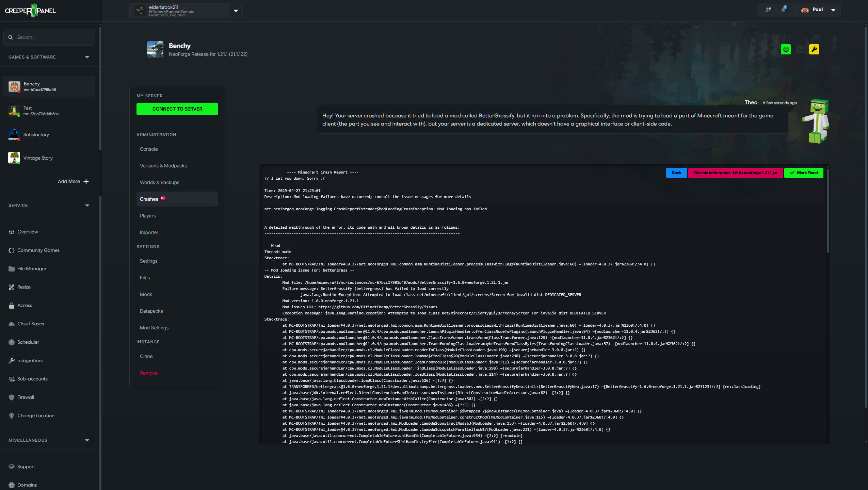Click the Integrations wrench icon

click(12, 361)
